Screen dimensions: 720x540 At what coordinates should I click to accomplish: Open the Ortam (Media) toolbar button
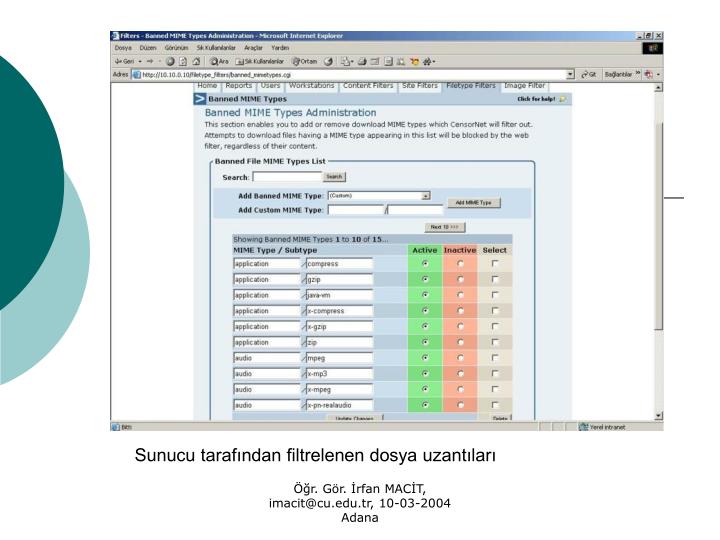(304, 62)
